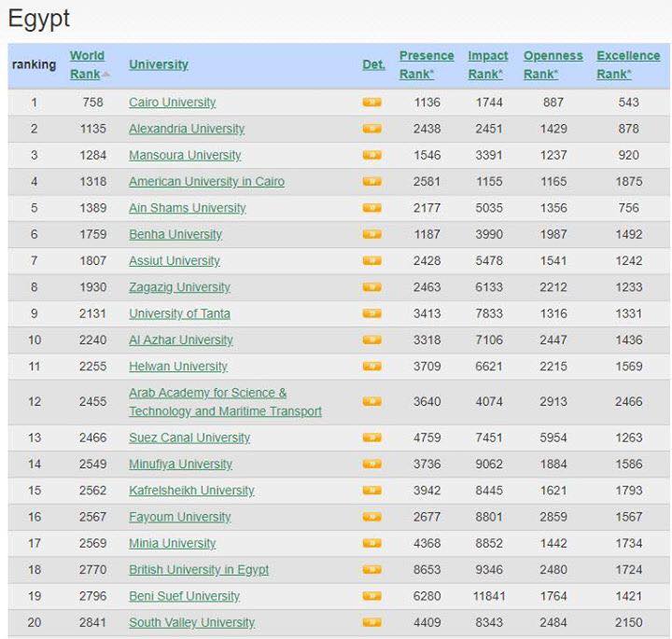Open the Beni Suef University link
Image resolution: width=672 pixels, height=639 pixels.
[x=184, y=597]
